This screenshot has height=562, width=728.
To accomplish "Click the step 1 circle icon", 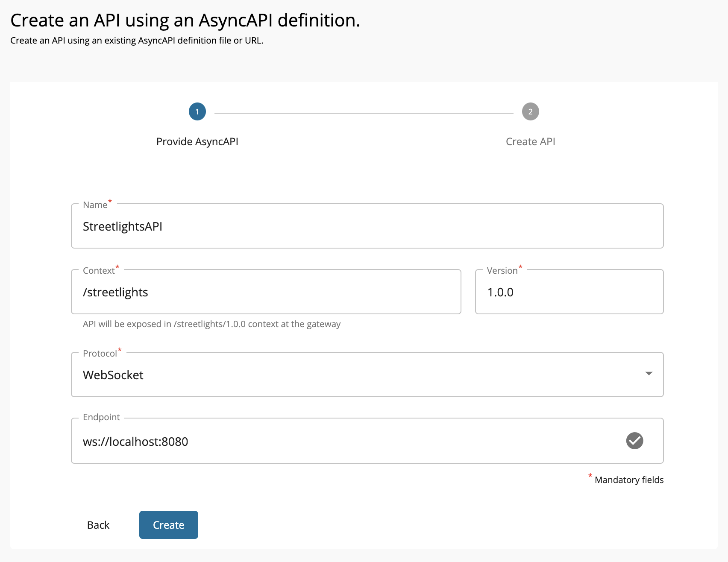I will [x=197, y=111].
